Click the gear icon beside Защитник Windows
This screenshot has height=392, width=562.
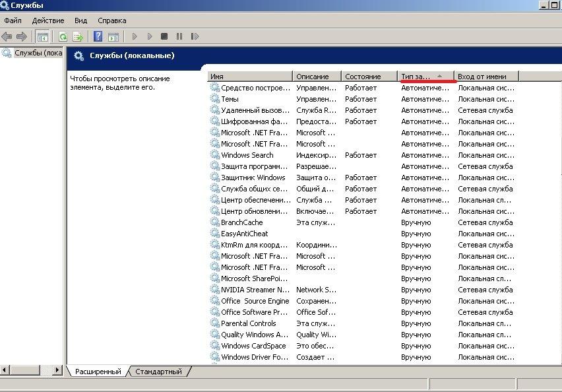pos(214,177)
